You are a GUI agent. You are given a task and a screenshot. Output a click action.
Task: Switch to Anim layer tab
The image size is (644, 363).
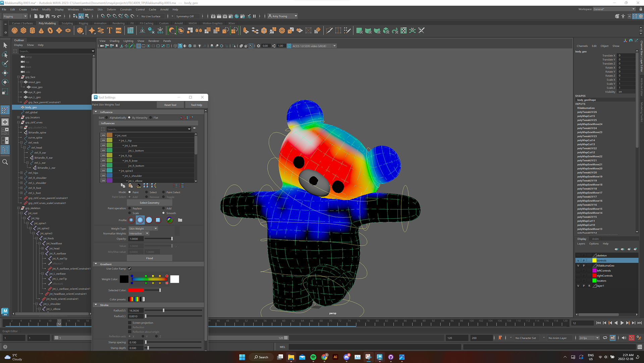pos(595,239)
